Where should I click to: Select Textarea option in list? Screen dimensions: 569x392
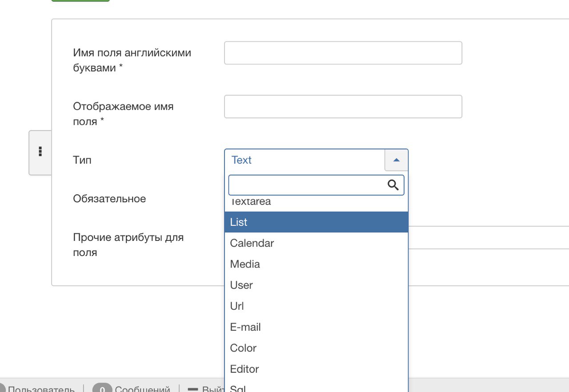316,203
